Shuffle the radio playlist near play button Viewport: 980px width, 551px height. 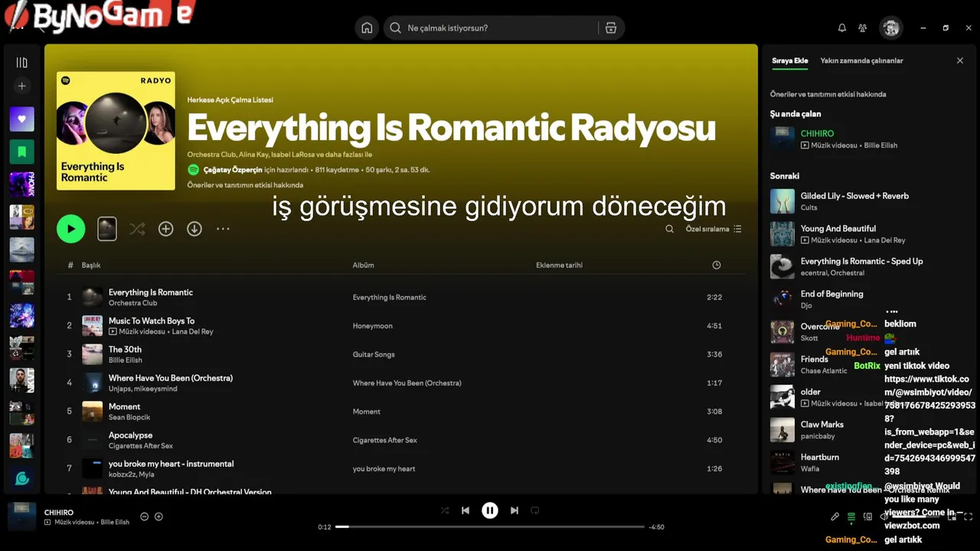137,229
